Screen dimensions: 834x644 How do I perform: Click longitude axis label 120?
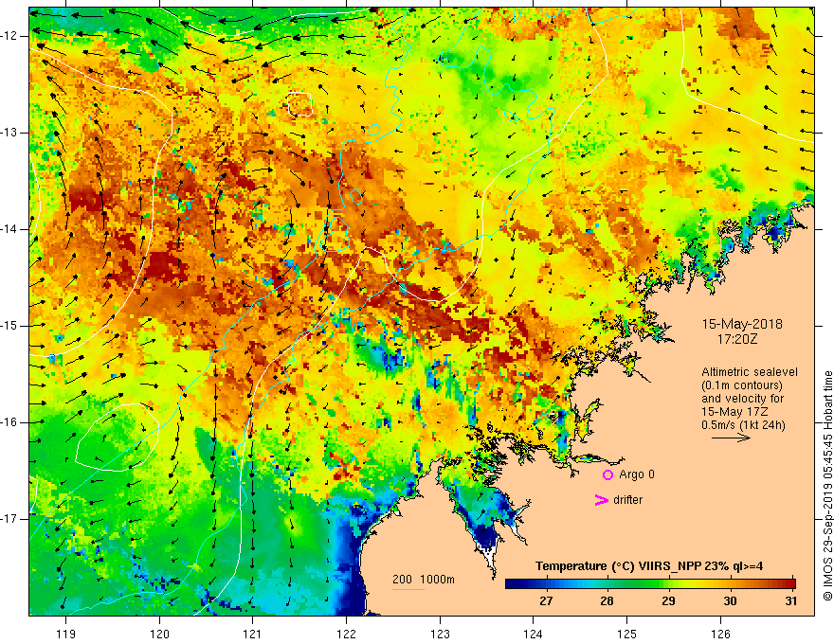pos(159,634)
